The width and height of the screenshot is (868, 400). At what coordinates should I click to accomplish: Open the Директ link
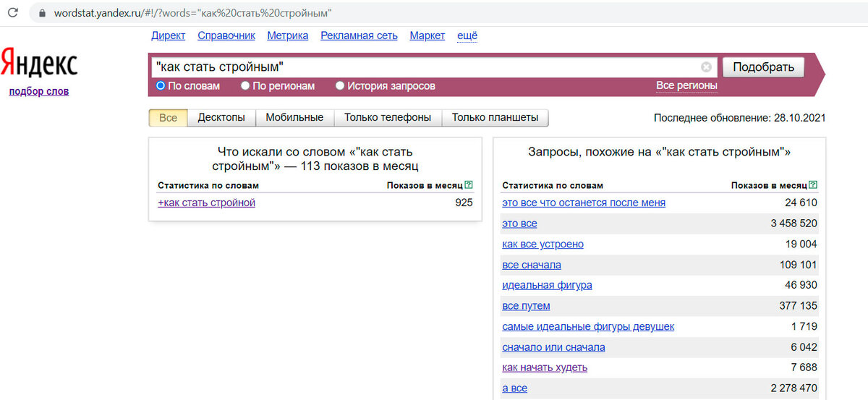tap(169, 35)
